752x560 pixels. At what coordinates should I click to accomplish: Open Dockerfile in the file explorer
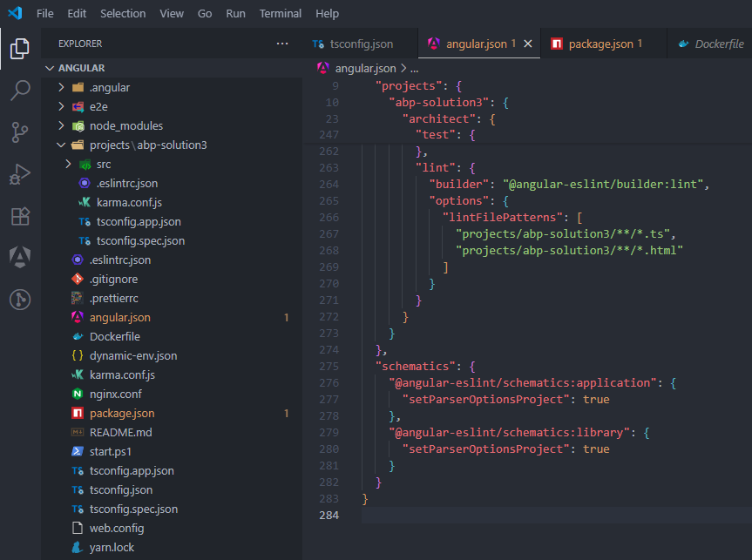(114, 337)
